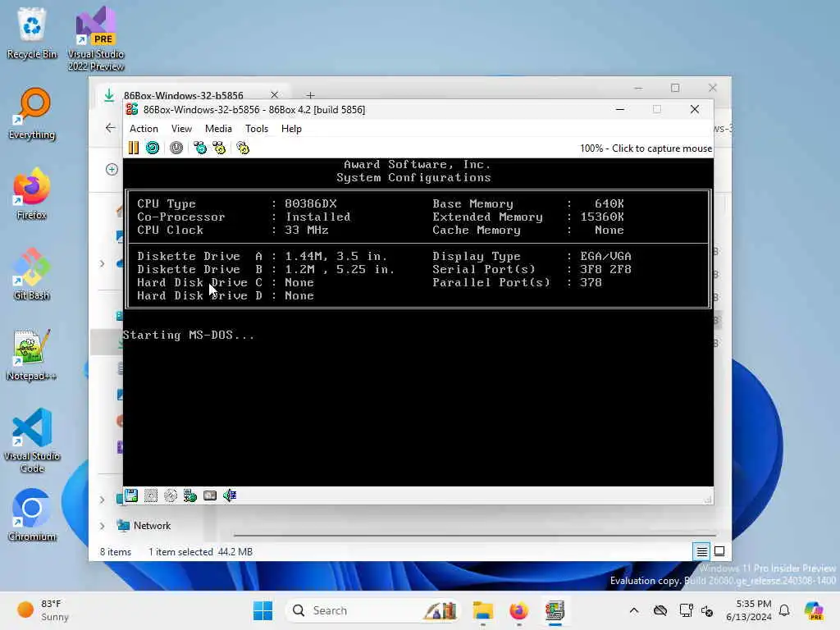Open Copilot Preview from the taskbar

point(815,610)
